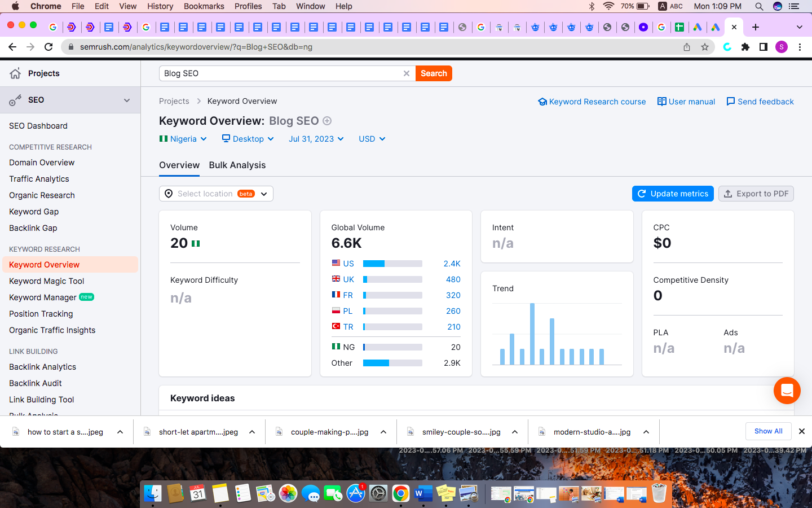The width and height of the screenshot is (812, 508).
Task: Open Keyword Research course link
Action: [x=592, y=102]
